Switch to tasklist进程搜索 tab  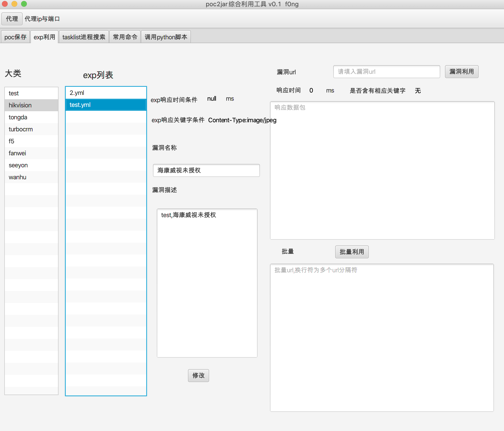[x=84, y=37]
